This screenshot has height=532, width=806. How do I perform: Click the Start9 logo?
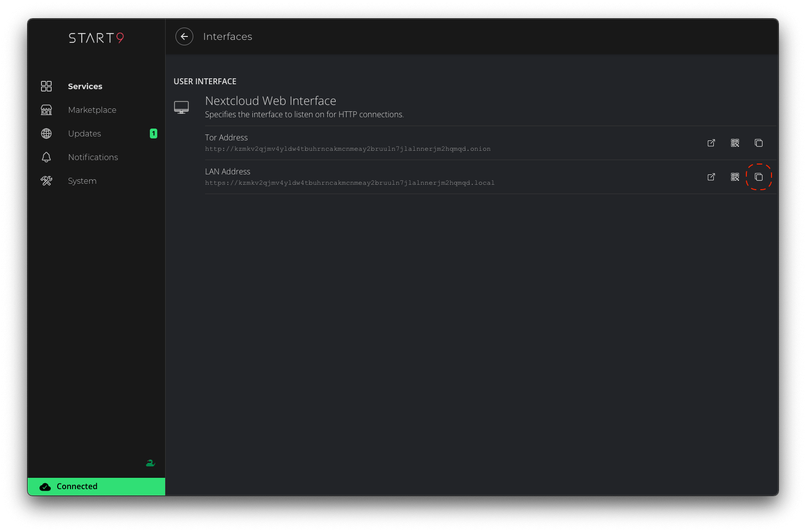point(96,38)
